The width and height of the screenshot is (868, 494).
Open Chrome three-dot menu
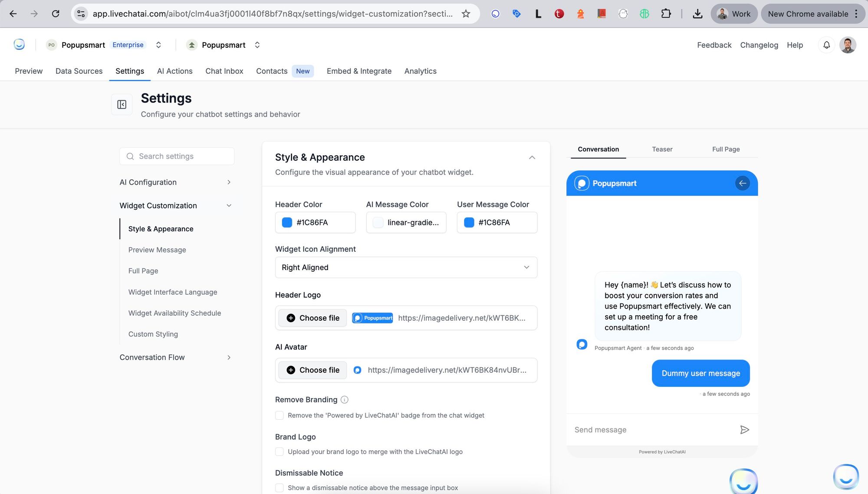tap(856, 14)
